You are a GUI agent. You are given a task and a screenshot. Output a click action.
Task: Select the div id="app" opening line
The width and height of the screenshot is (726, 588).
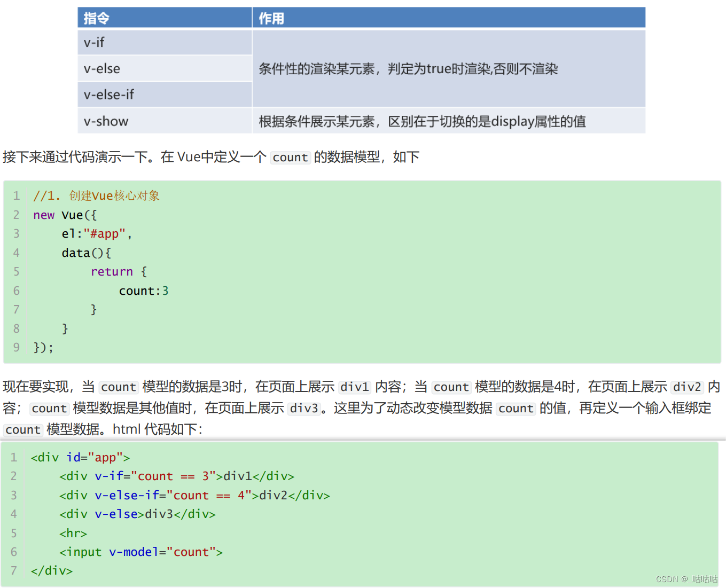click(79, 457)
